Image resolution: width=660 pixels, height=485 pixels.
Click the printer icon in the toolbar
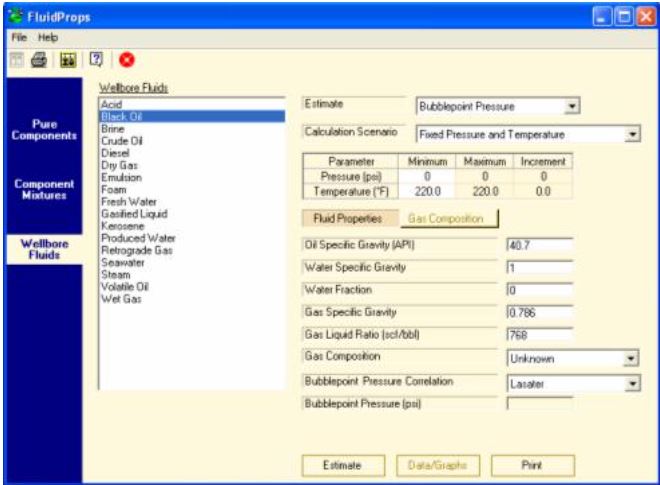coord(38,60)
